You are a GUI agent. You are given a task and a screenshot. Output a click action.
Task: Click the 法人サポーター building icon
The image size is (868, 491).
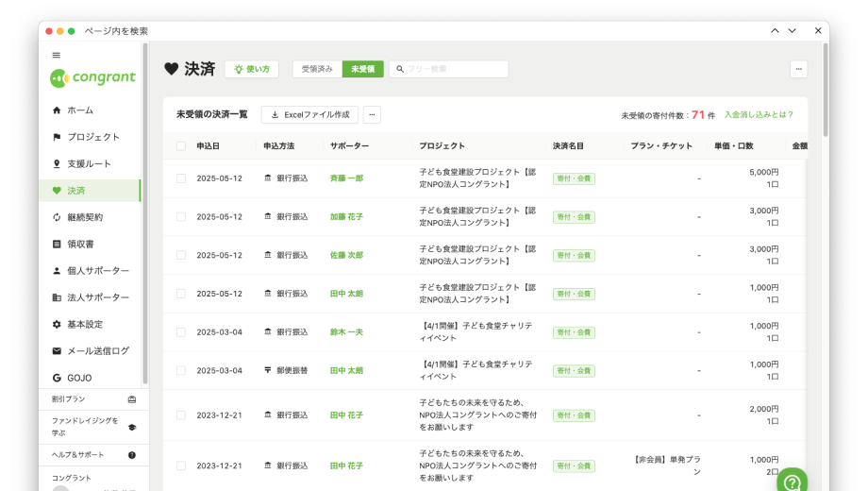[x=57, y=297]
